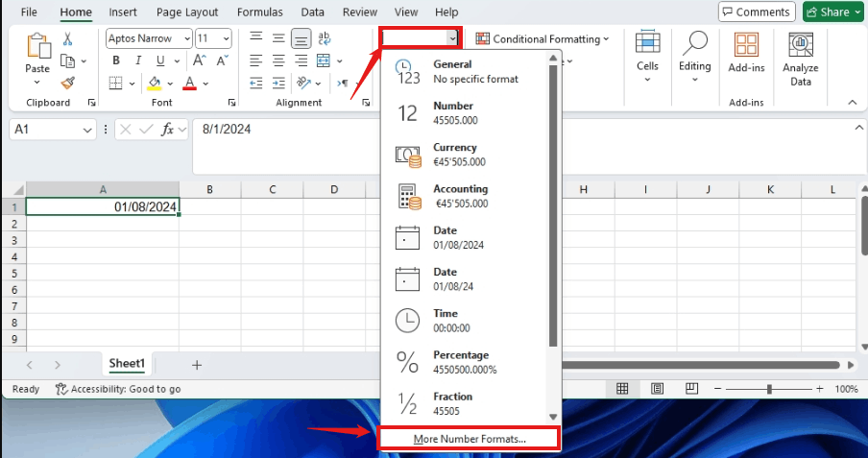Click the text direction icon
The height and width of the screenshot is (458, 868).
343,84
